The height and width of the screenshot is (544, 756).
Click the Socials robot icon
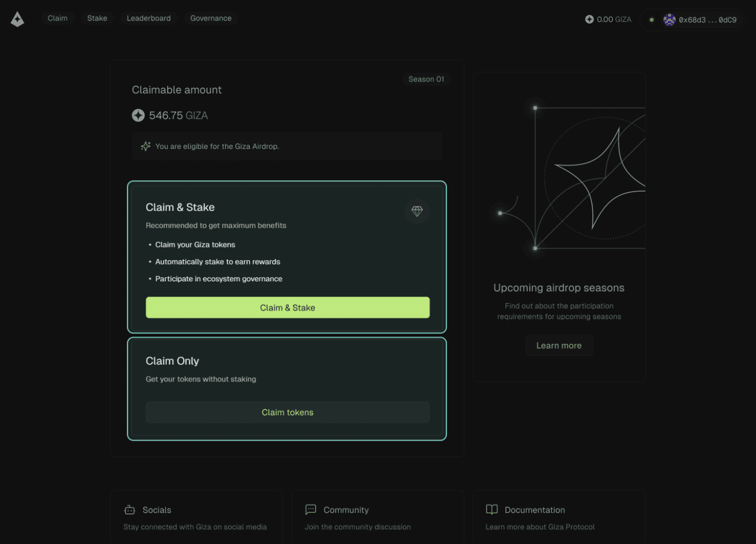point(130,510)
